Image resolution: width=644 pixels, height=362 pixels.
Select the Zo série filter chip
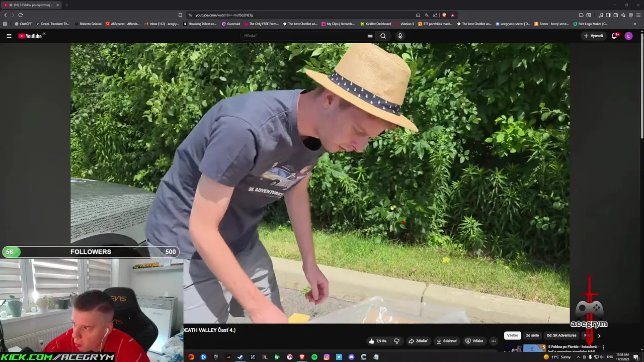532,335
